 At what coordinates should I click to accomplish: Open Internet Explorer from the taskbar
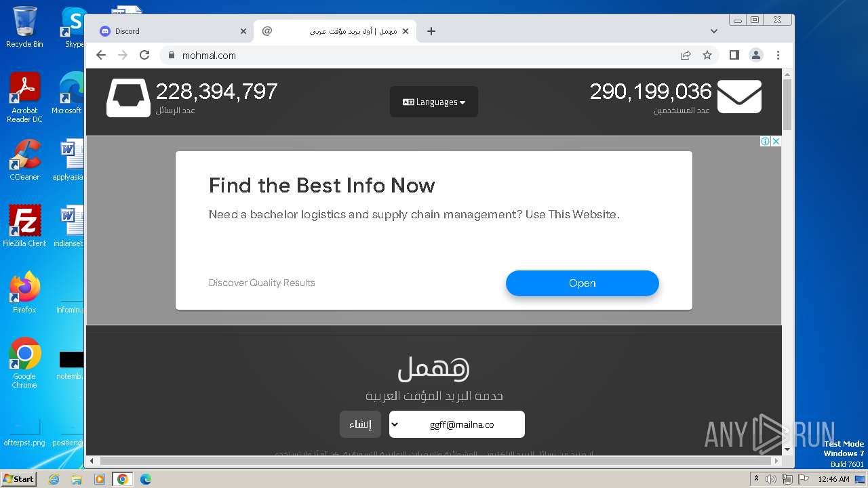point(54,479)
